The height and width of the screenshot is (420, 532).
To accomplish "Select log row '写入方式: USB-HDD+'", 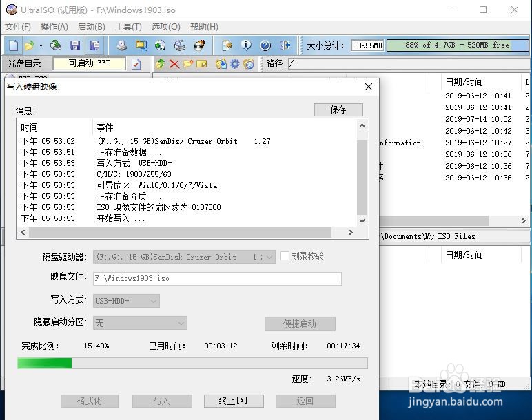I will (187, 163).
